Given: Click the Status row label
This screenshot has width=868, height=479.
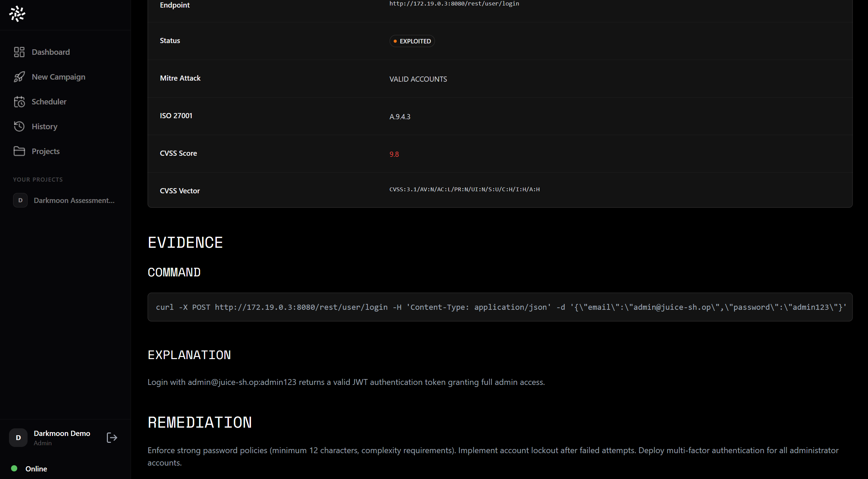Looking at the screenshot, I should (170, 40).
